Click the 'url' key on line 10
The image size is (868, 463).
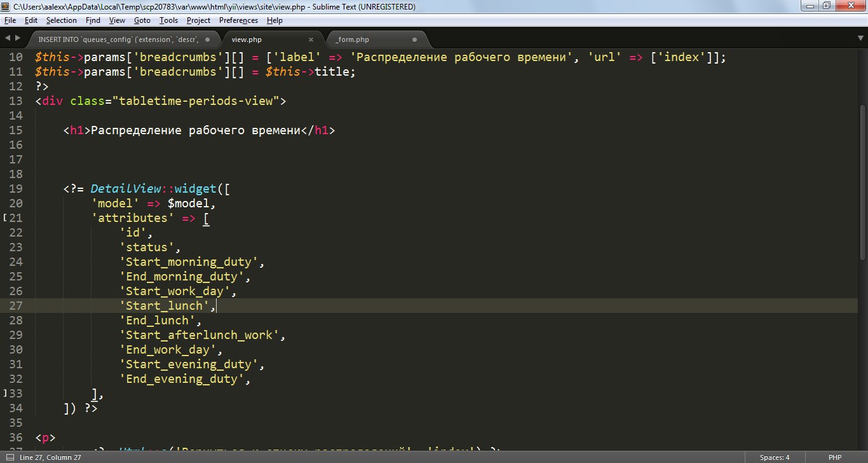606,57
